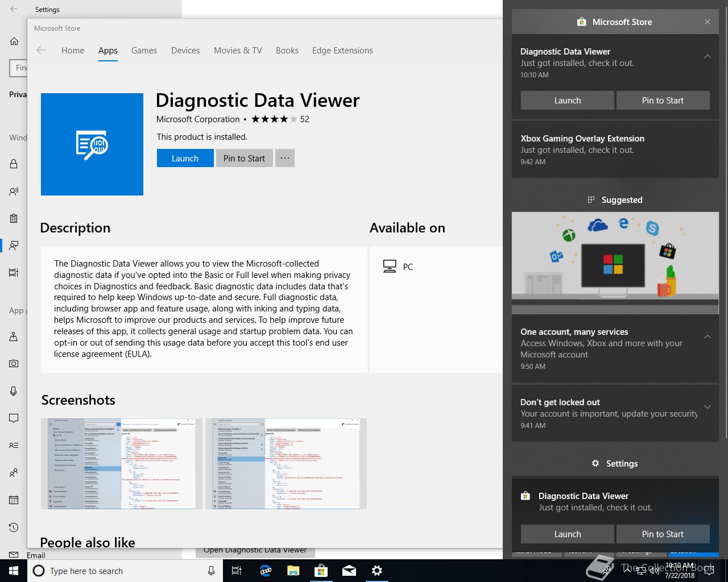728x582 pixels.
Task: Select the clipboard icon in Settings sidebar
Action: (x=14, y=218)
